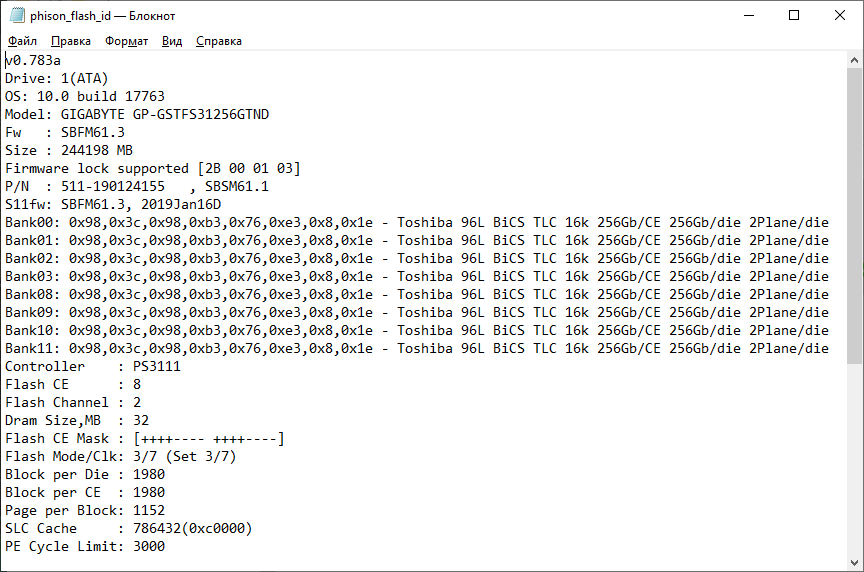The width and height of the screenshot is (864, 572).
Task: Click the Dram Size,MB : 32 line
Action: click(x=77, y=420)
